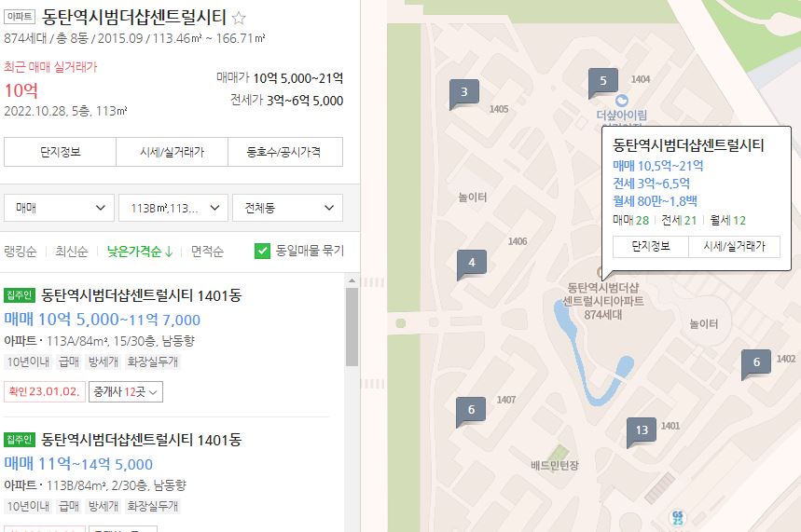The image size is (801, 532).
Task: Open the 단지정보 tab in left panel
Action: pos(61,152)
